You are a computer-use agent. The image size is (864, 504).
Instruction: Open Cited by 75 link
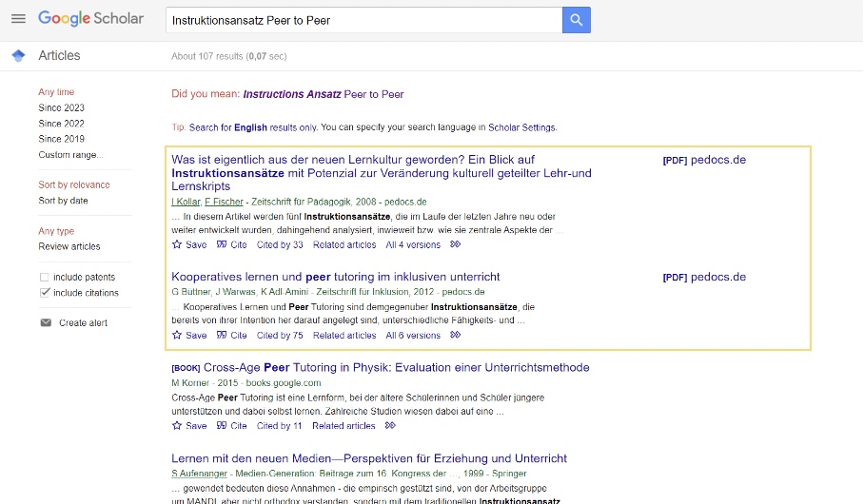[280, 335]
